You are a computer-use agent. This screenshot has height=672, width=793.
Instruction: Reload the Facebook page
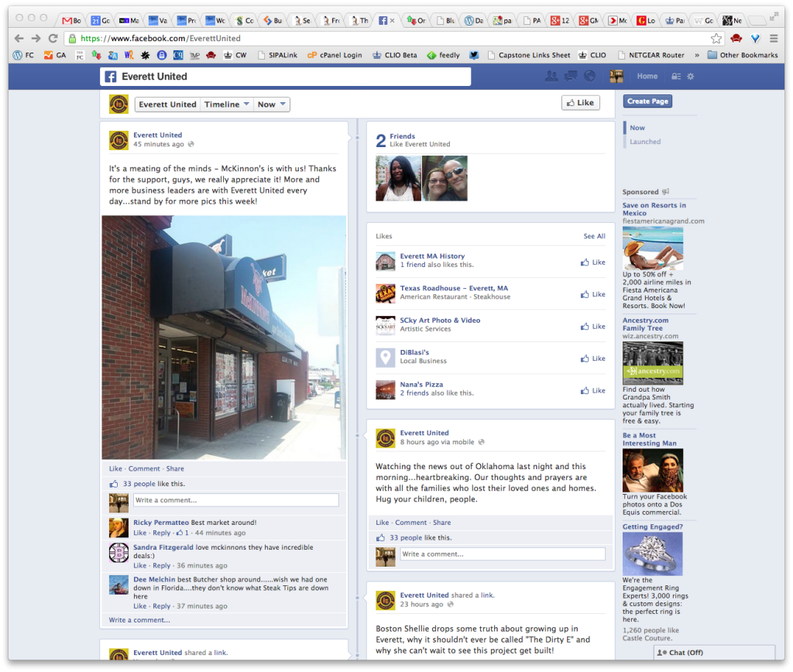[x=53, y=39]
